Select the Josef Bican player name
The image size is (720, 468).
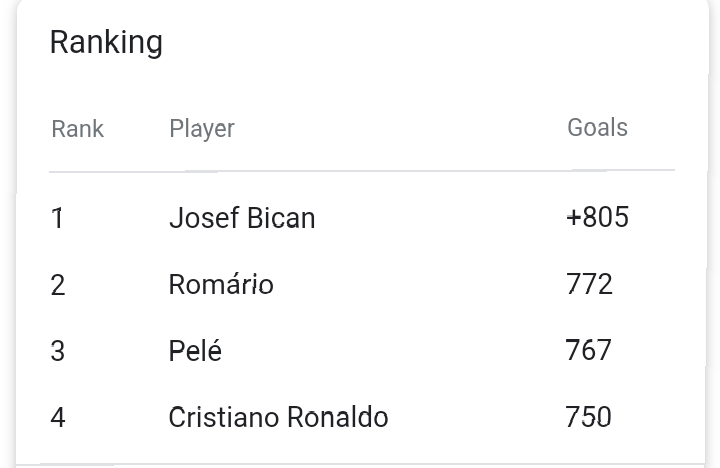tap(242, 218)
